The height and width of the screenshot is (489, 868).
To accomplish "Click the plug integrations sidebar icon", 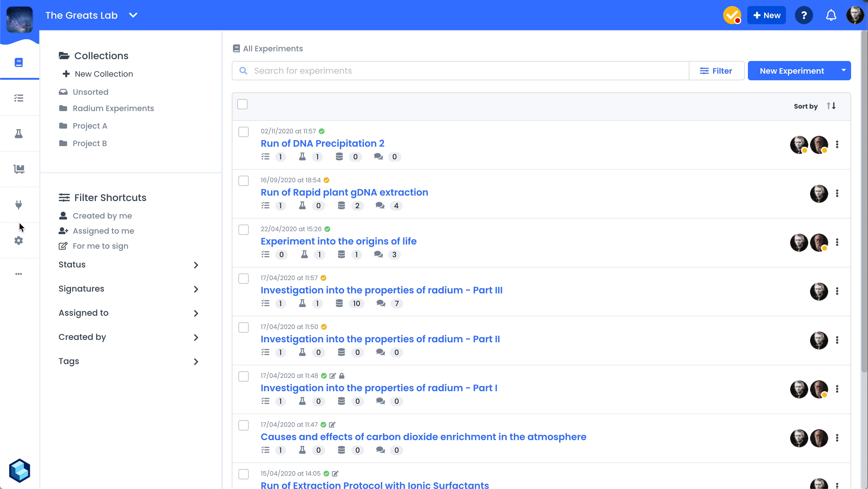I will pyautogui.click(x=19, y=205).
